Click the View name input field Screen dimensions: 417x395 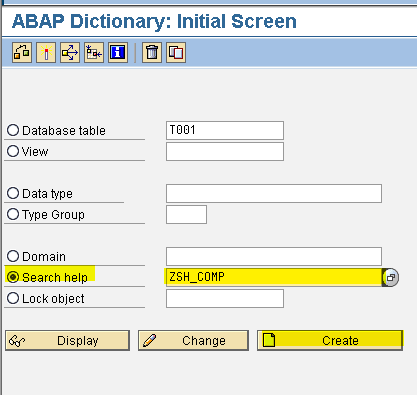(x=225, y=151)
